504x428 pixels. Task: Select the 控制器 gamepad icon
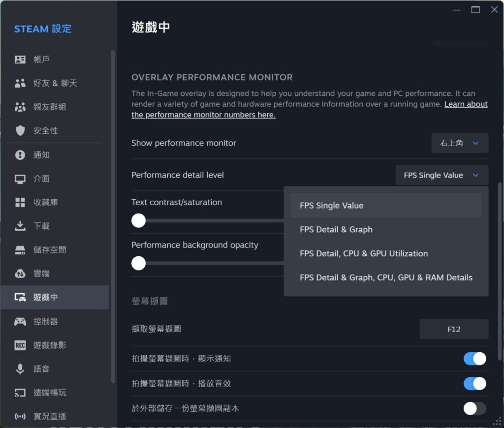coord(20,321)
